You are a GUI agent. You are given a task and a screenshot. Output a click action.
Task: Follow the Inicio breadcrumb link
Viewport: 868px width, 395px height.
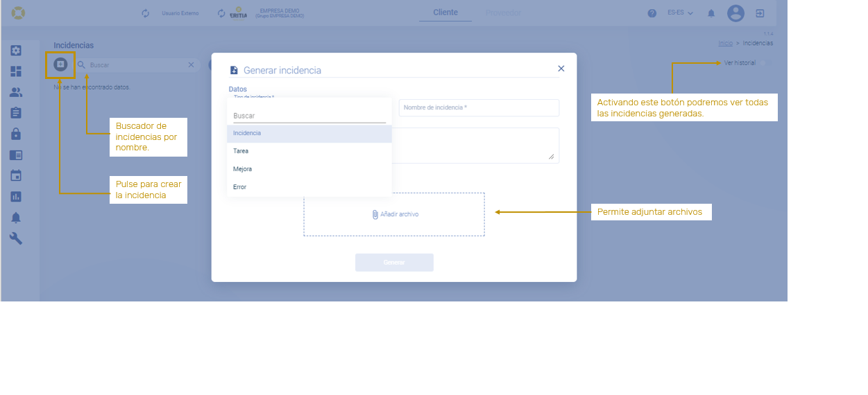pos(725,43)
